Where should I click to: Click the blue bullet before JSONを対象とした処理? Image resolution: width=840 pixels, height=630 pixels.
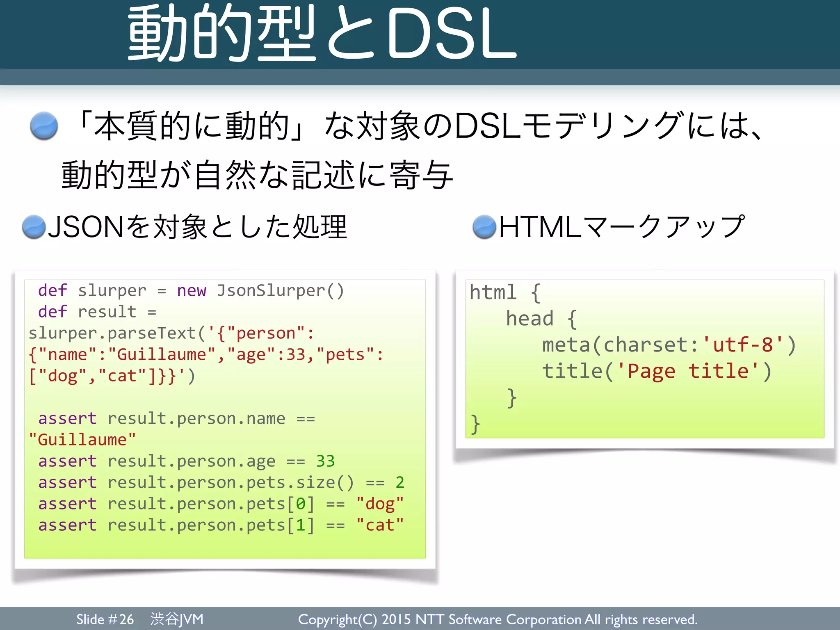pos(34,227)
